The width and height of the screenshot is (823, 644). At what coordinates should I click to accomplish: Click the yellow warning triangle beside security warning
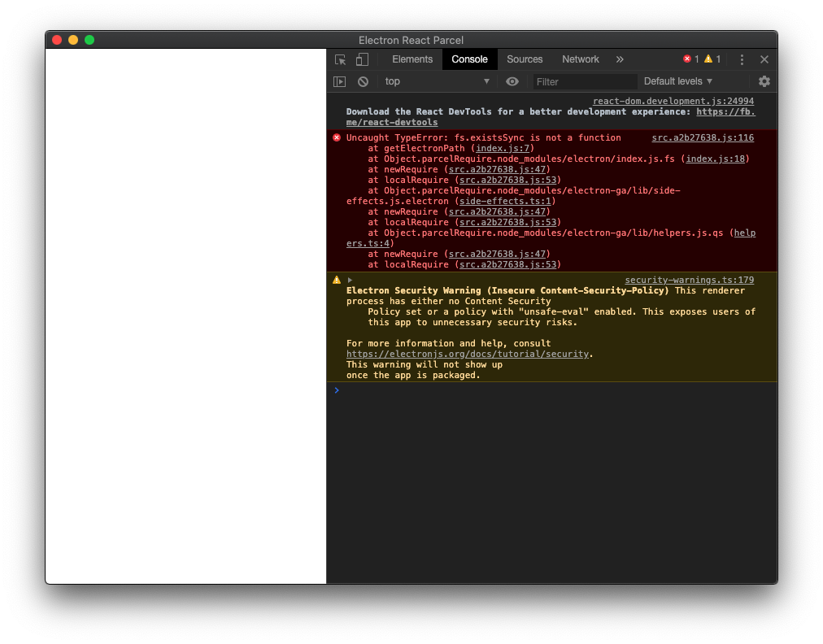click(337, 280)
